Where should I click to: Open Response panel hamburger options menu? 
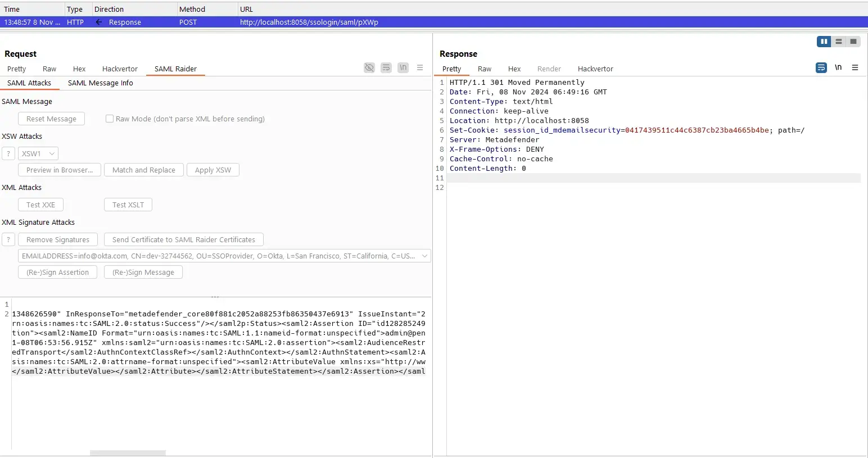click(855, 67)
